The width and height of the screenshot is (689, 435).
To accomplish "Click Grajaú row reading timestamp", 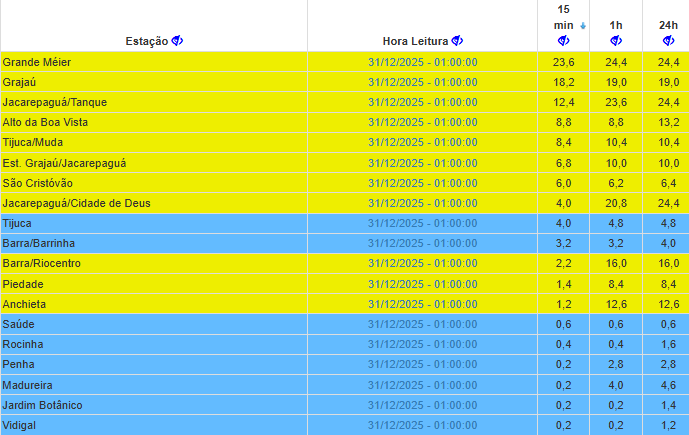I will (x=423, y=83).
